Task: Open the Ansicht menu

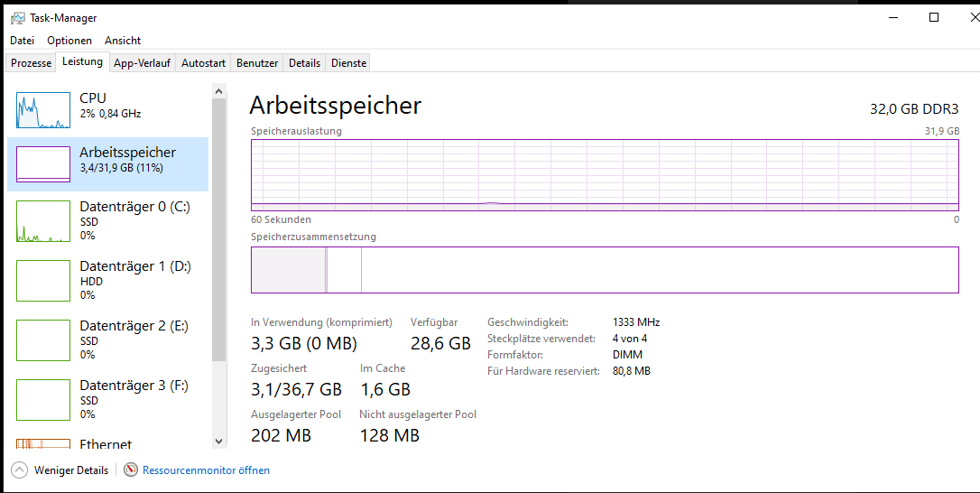Action: 123,41
